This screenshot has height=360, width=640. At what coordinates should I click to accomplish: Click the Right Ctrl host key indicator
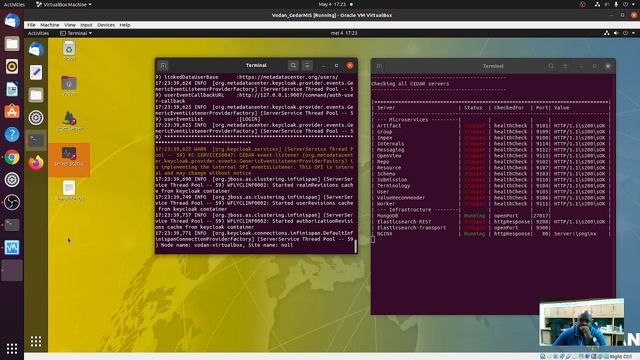point(621,356)
